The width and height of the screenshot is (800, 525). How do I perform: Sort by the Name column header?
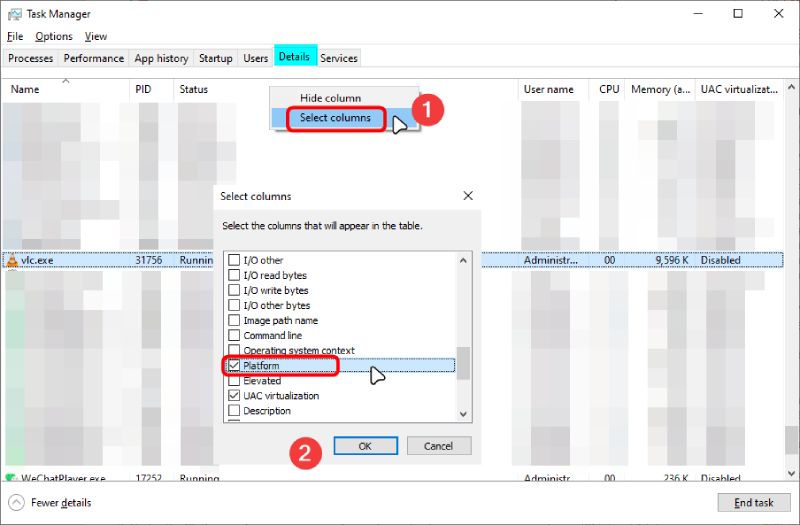pyautogui.click(x=66, y=89)
